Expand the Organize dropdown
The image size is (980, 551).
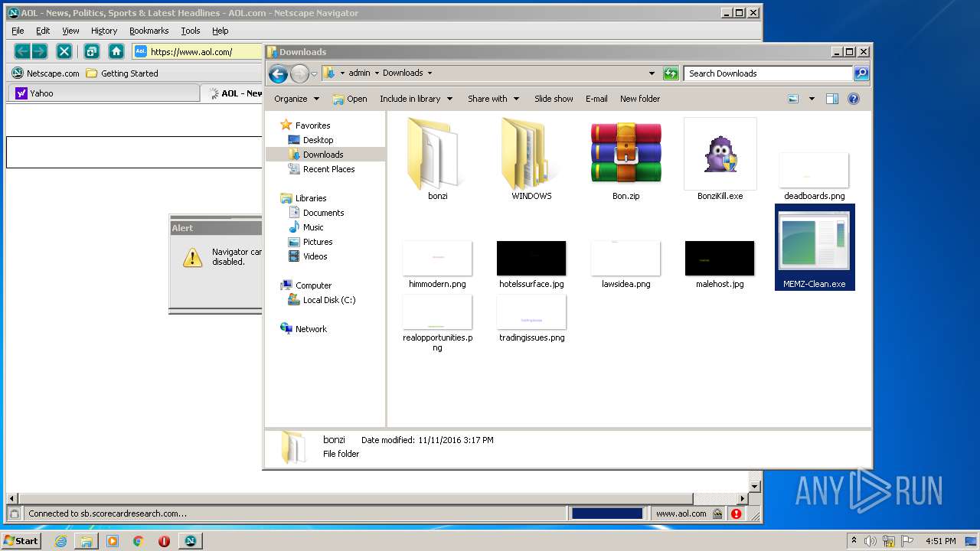point(296,99)
